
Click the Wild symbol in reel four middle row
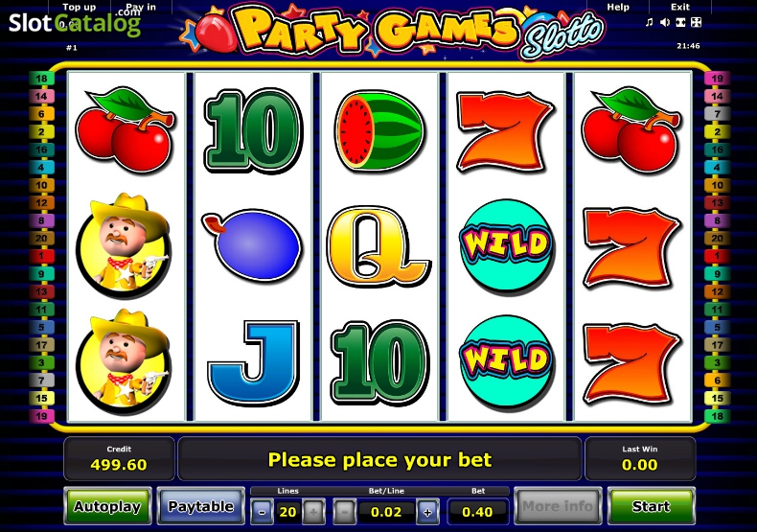coord(507,245)
